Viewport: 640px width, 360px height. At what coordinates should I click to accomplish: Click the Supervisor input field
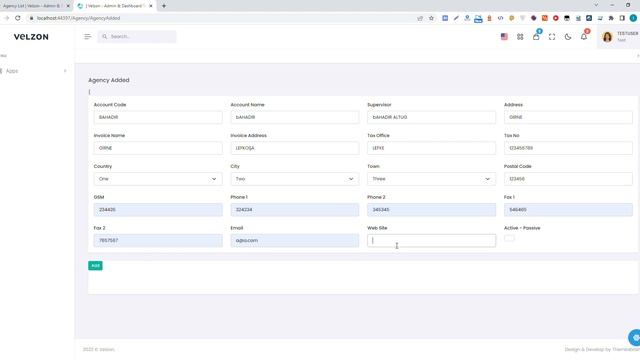pyautogui.click(x=431, y=117)
